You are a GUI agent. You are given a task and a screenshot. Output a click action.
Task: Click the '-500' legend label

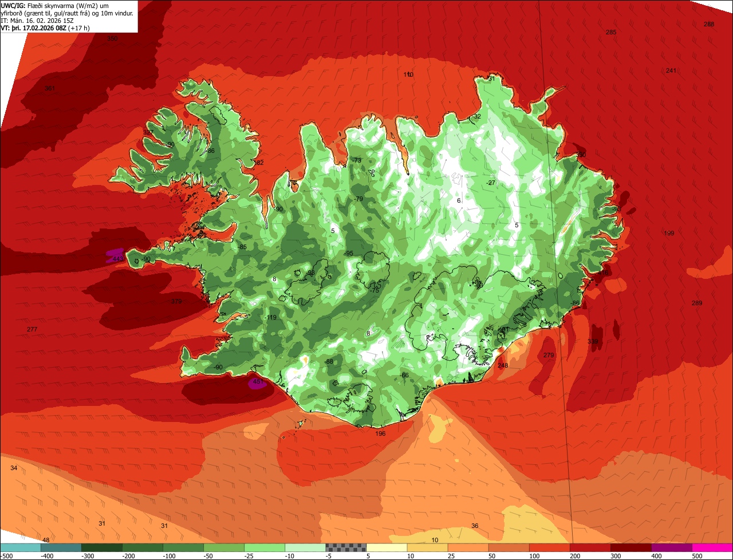pyautogui.click(x=6, y=556)
